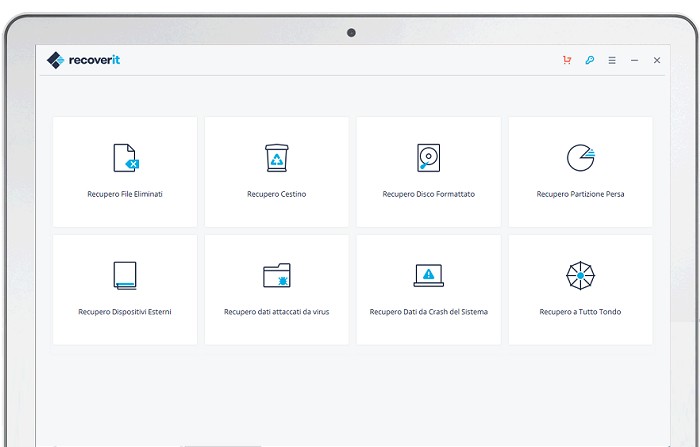Image resolution: width=700 pixels, height=447 pixels.
Task: Select "Recupero a Tutto Tondo" text
Action: tap(580, 312)
